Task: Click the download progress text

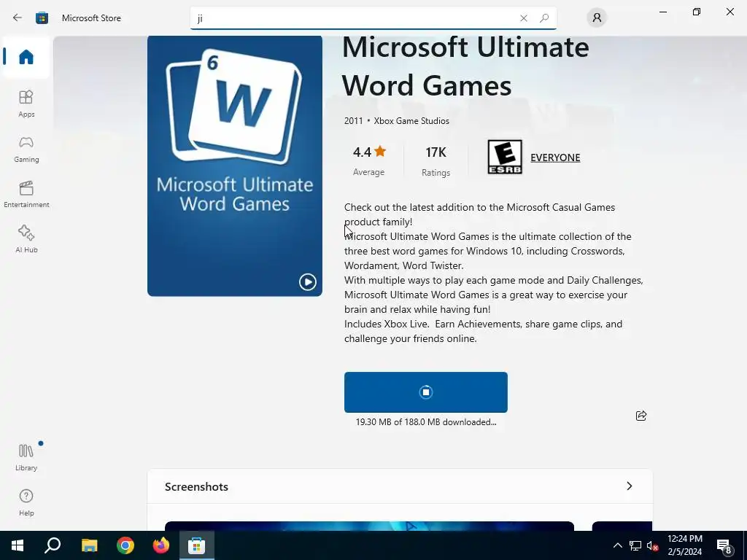Action: coord(426,422)
